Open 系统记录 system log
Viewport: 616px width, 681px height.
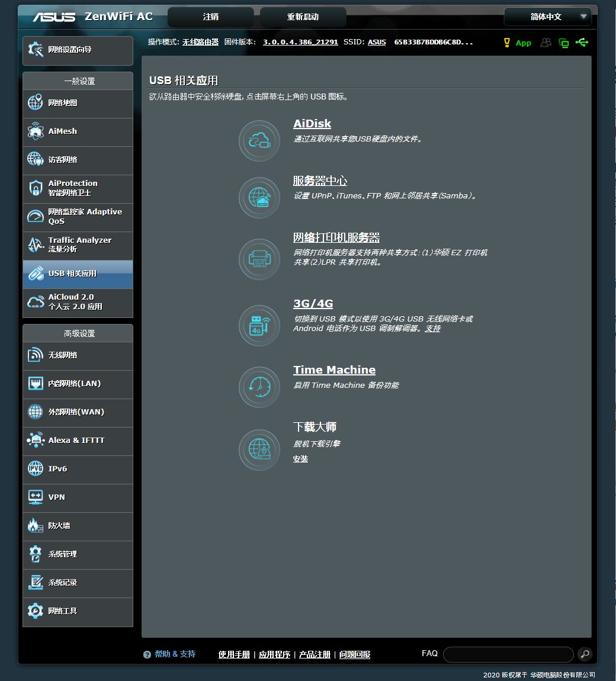click(x=78, y=583)
